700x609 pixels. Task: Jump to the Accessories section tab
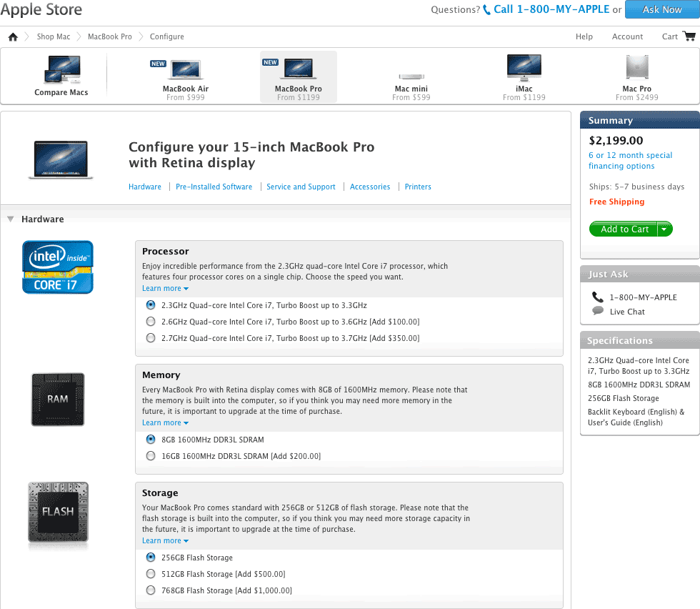click(370, 187)
